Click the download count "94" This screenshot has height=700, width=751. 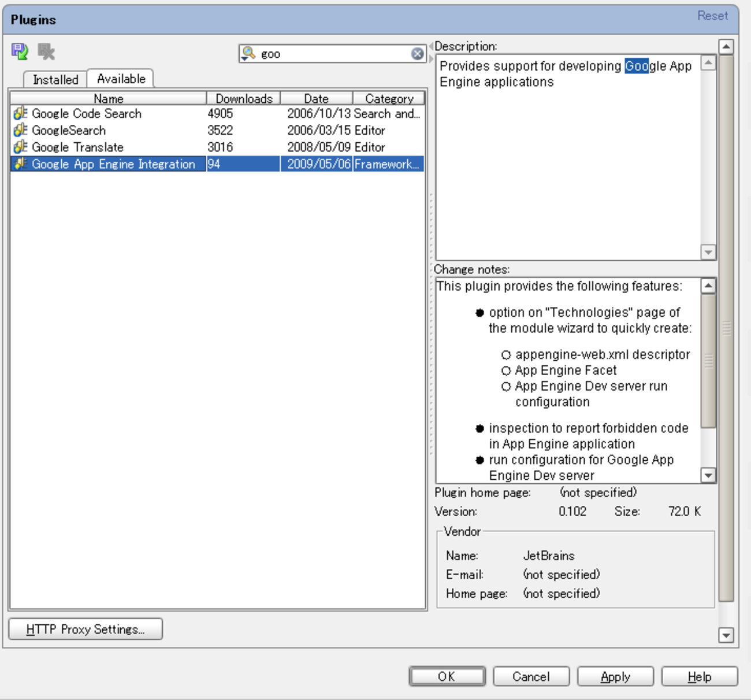click(x=214, y=164)
